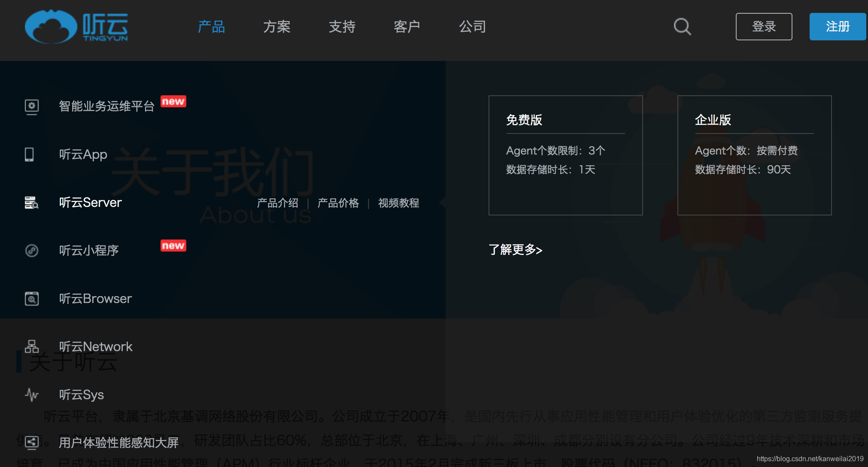Click the 听云Network topology icon
The width and height of the screenshot is (868, 467).
point(32,346)
